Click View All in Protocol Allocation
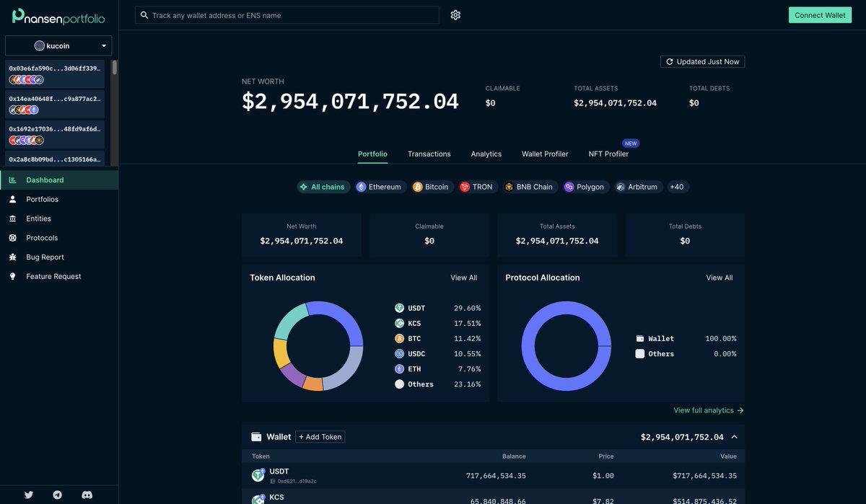Viewport: 866px width, 504px height. 720,278
